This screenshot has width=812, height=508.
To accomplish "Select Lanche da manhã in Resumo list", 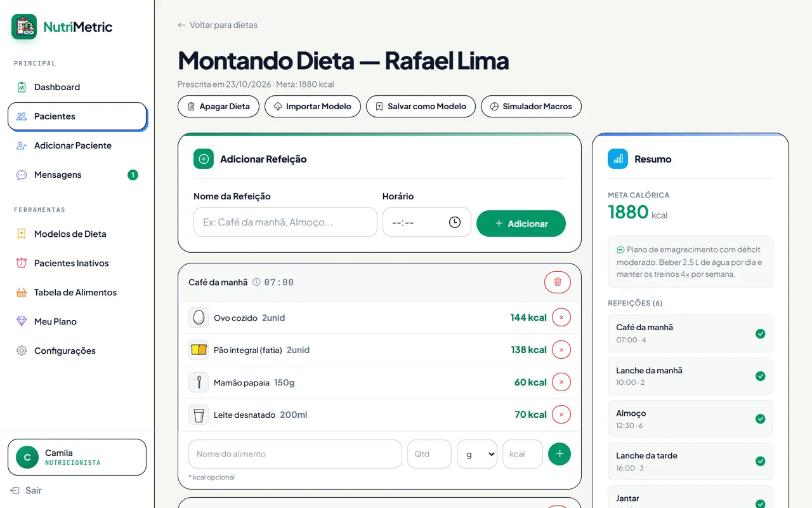I will click(690, 376).
